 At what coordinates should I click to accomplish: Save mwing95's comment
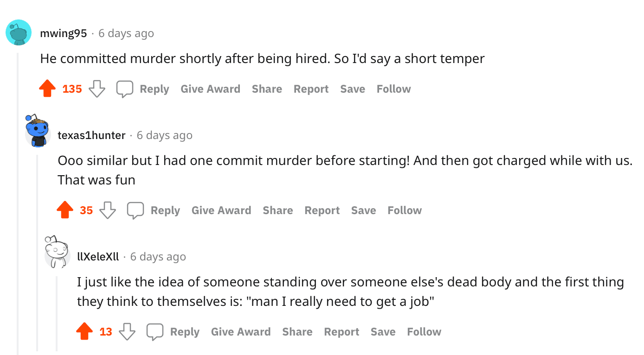352,89
